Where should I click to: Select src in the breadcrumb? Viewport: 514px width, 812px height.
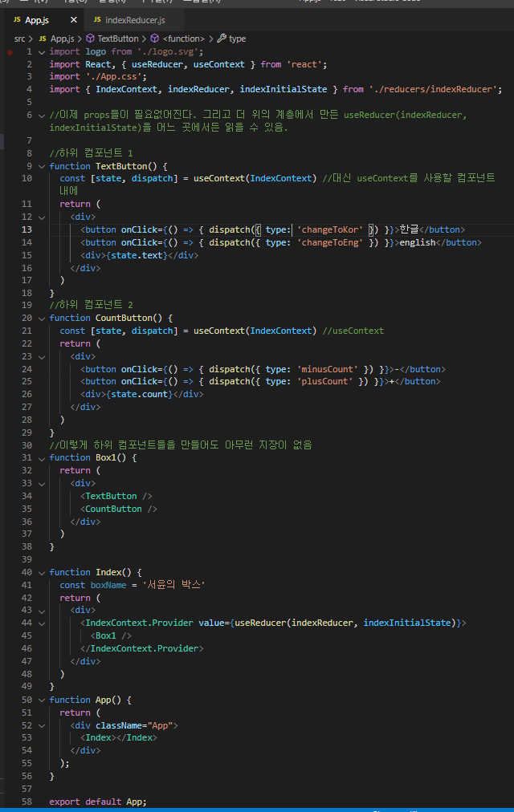[20, 39]
